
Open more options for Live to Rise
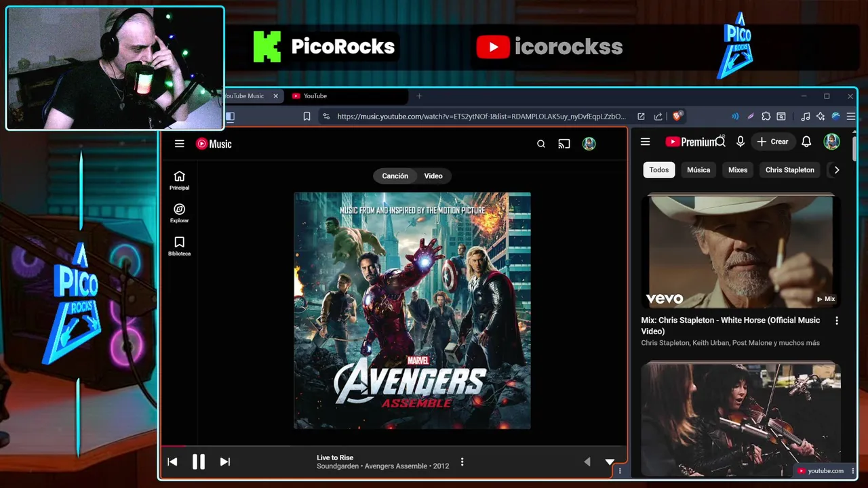[x=462, y=462]
